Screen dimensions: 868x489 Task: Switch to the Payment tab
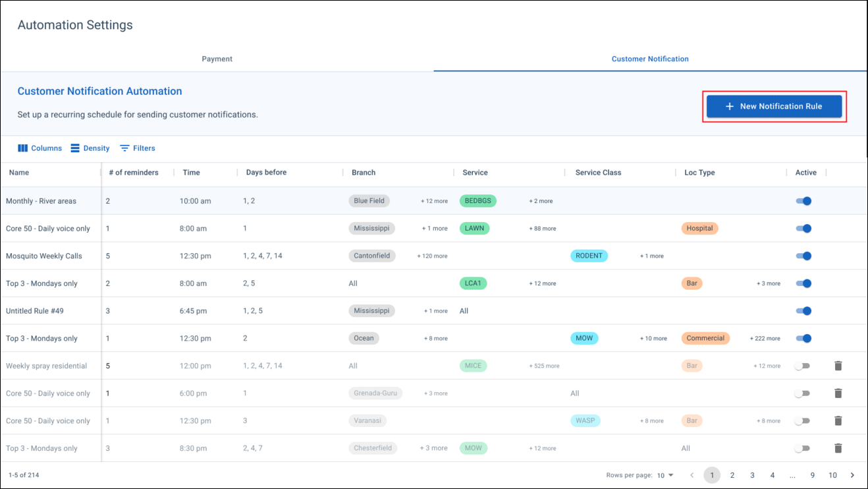point(217,59)
